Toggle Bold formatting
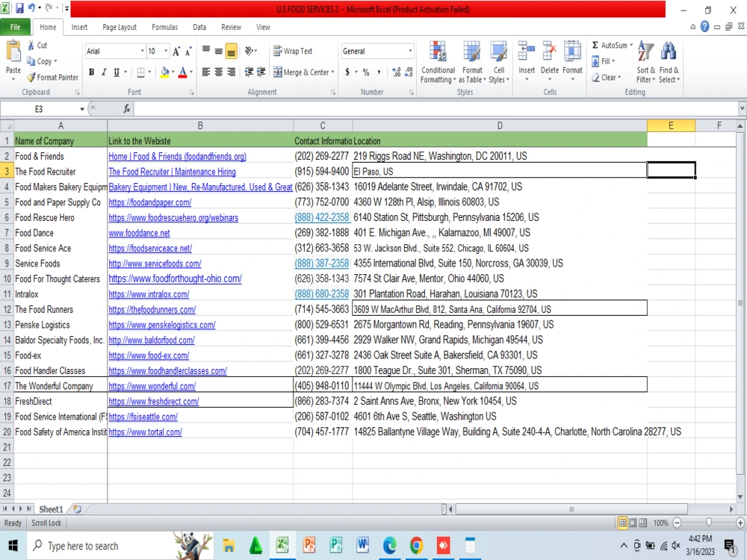Screen dimensions: 747x560 point(91,72)
